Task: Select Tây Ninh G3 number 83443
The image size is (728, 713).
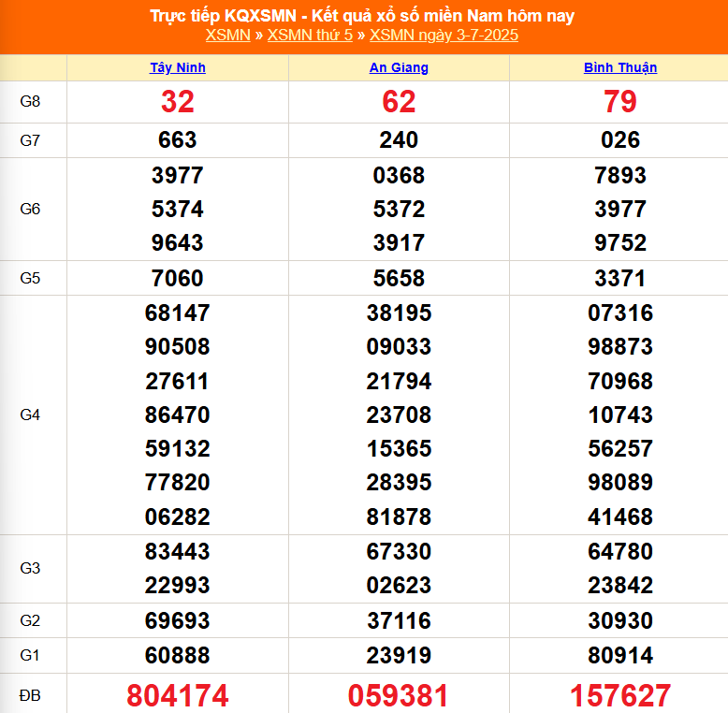Action: 178,551
